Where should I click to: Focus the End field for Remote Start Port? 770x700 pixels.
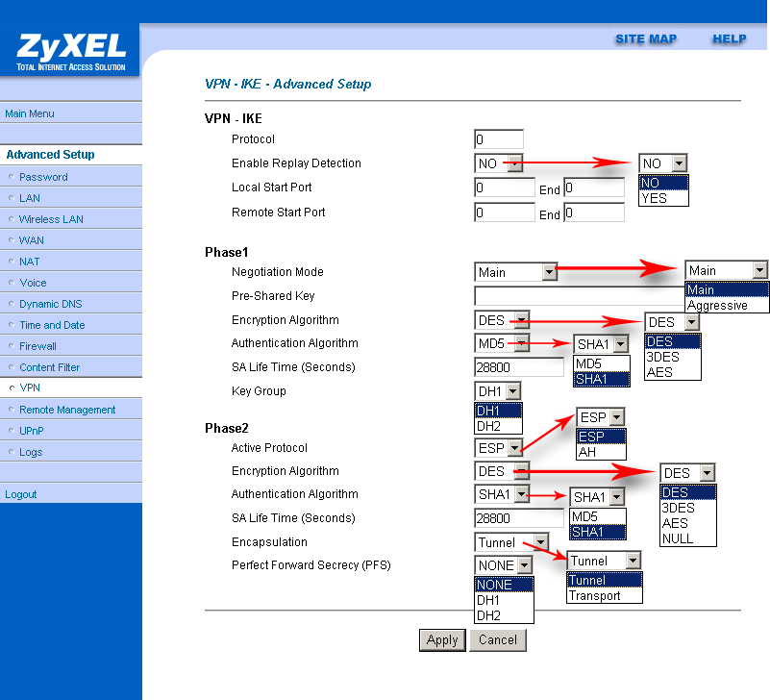[594, 212]
